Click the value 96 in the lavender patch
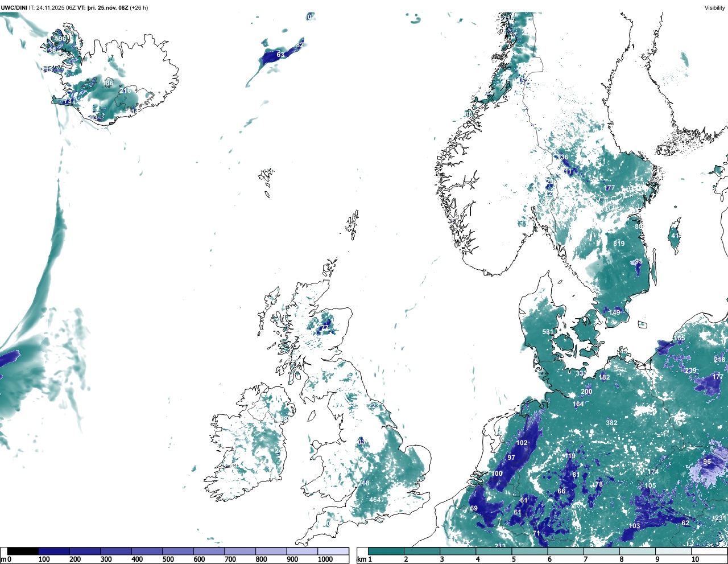The image size is (728, 564). tap(707, 462)
